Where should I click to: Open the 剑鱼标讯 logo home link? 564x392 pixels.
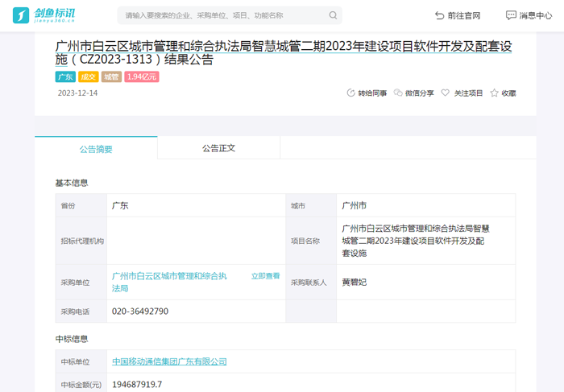tap(44, 15)
